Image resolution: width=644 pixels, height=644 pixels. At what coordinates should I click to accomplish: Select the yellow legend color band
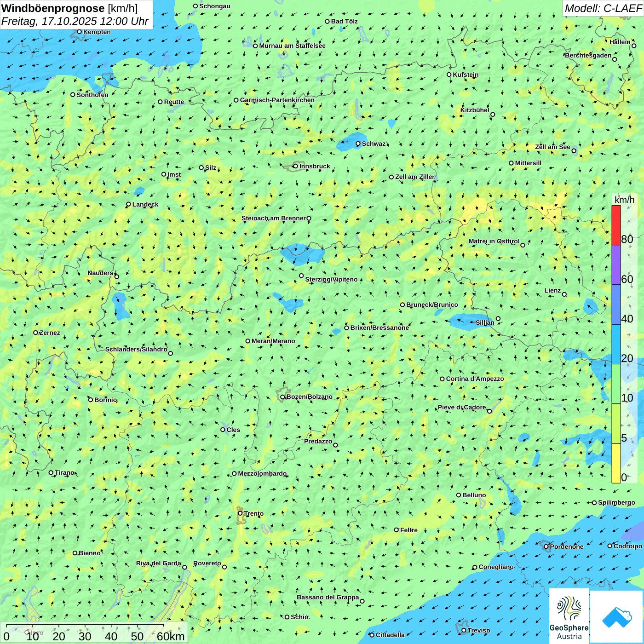tap(616, 463)
